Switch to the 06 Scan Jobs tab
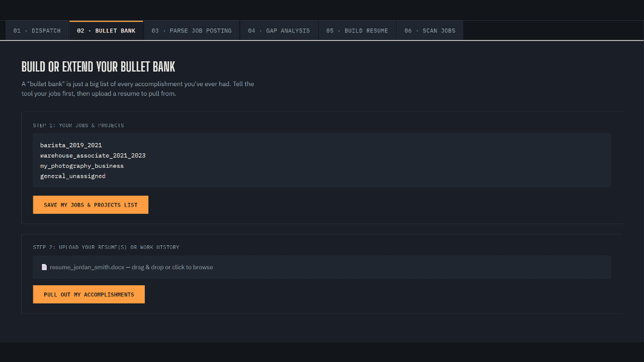The height and width of the screenshot is (362, 644). (430, 31)
